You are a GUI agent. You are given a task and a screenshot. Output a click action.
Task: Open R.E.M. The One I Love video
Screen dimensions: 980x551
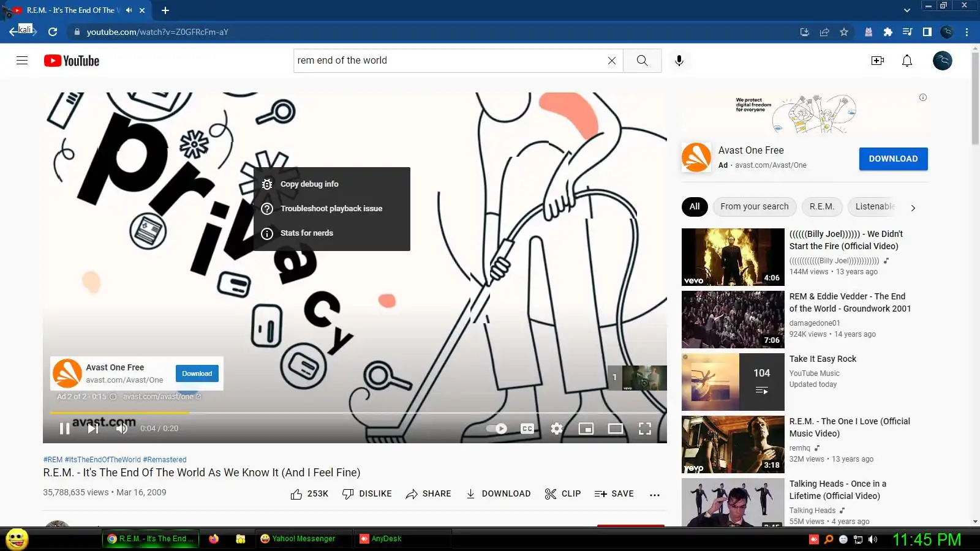[x=850, y=427]
